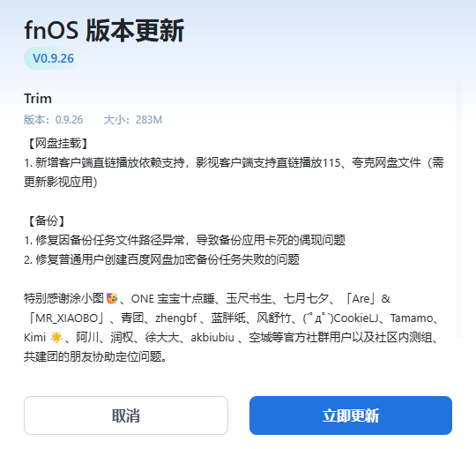Click the 「MR_XIAOBO」 name in credits
Viewport: 476px width, 449px height.
64,318
